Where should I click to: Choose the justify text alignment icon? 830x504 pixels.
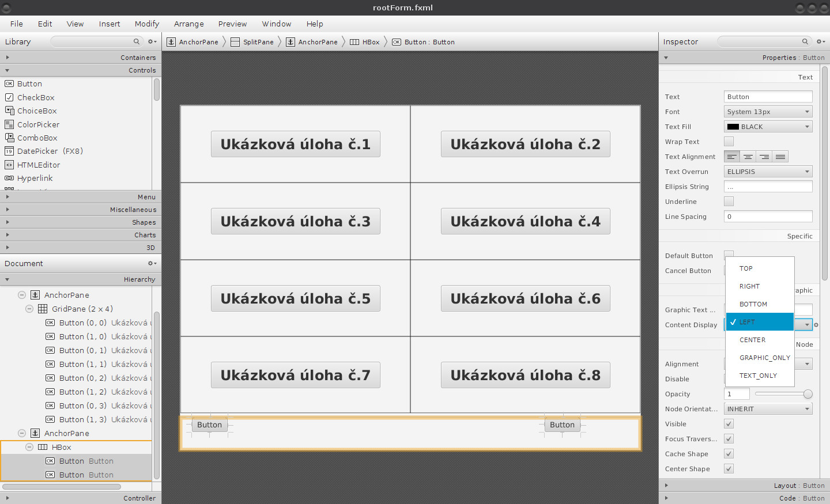click(780, 157)
